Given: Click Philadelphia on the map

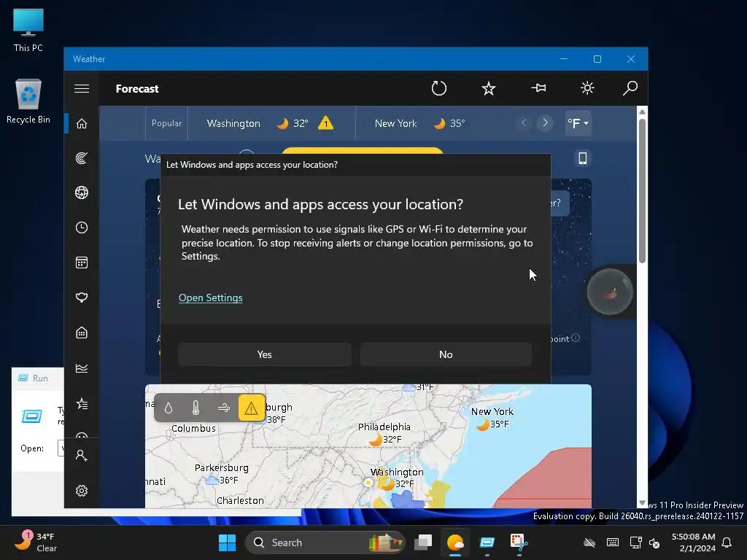Looking at the screenshot, I should pyautogui.click(x=384, y=427).
